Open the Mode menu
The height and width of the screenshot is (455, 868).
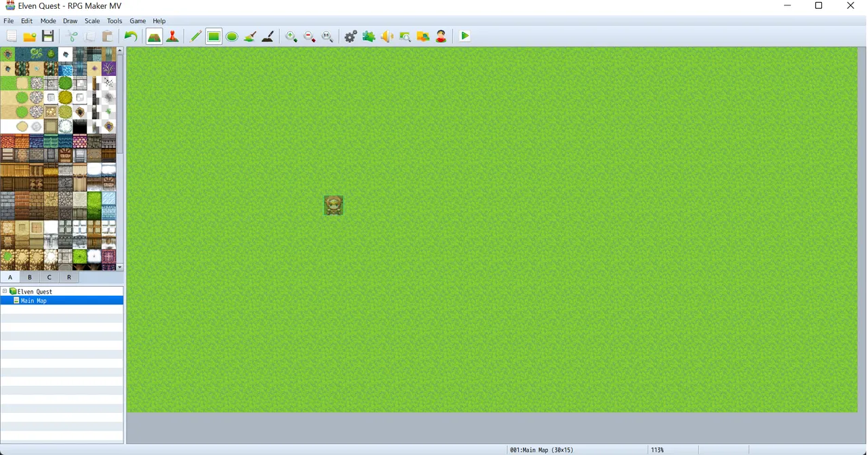pos(48,21)
